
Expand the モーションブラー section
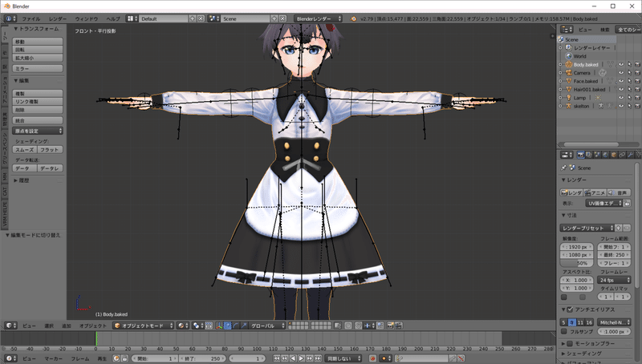564,343
